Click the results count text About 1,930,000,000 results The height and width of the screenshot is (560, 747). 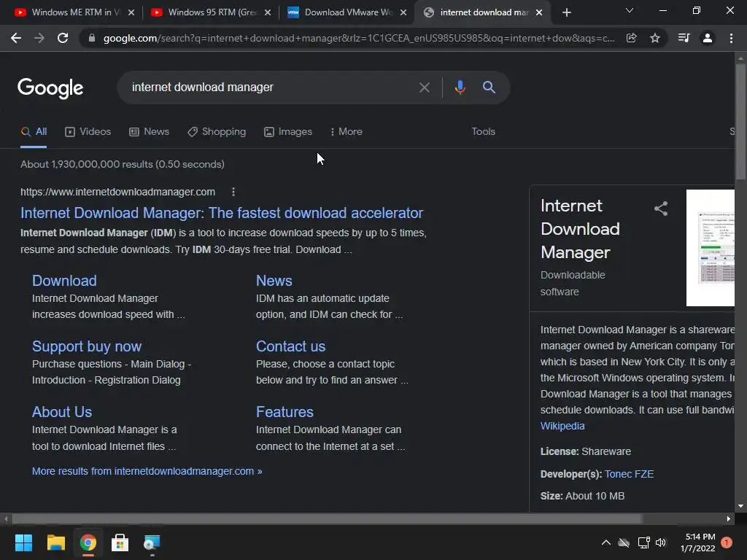123,164
